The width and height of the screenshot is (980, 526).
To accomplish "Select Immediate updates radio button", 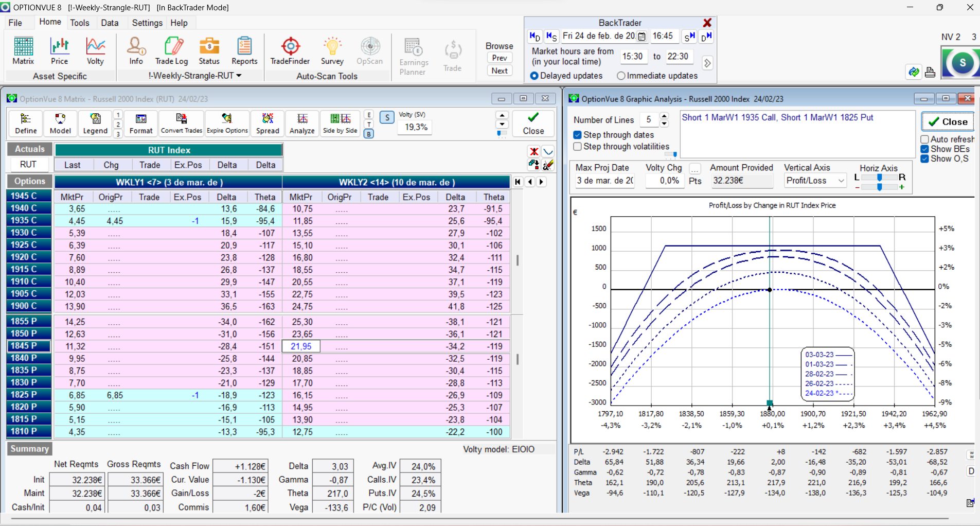I will (x=621, y=76).
